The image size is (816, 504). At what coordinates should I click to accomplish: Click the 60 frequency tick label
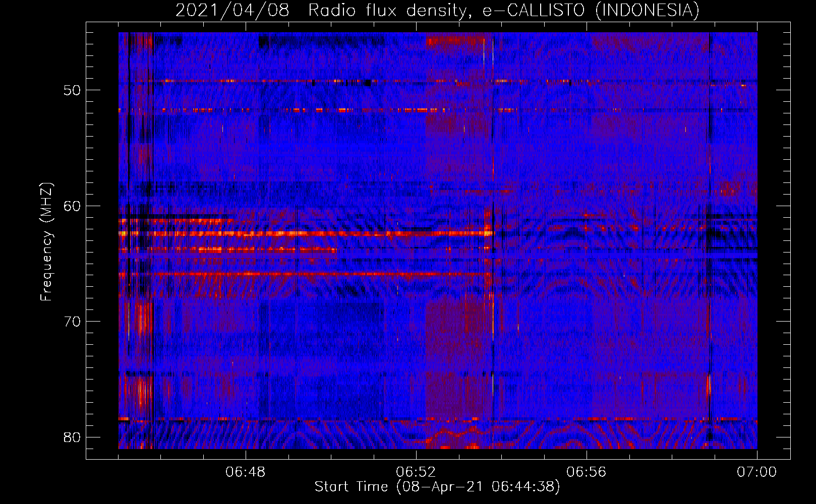tap(72, 206)
